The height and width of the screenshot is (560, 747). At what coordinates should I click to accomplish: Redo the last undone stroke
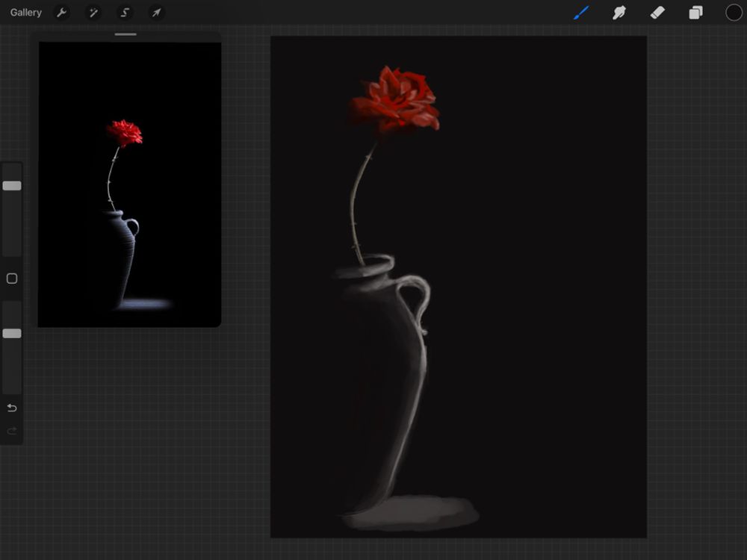coord(12,431)
